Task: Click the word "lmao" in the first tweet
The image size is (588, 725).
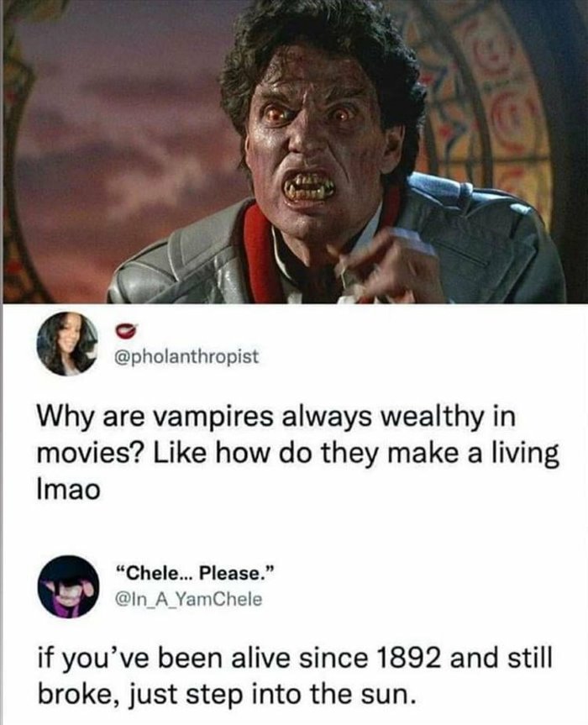Action: tap(68, 490)
